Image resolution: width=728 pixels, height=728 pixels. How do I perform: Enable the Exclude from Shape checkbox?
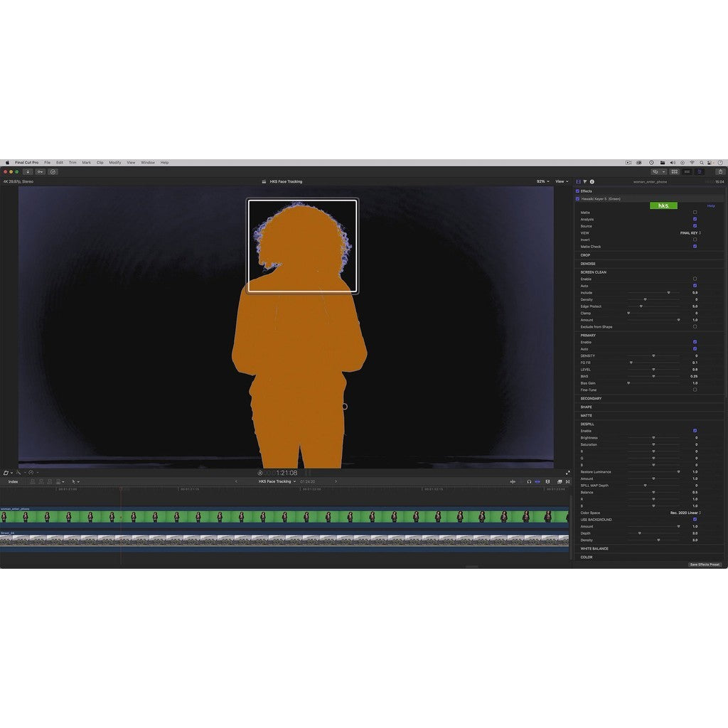coord(695,327)
